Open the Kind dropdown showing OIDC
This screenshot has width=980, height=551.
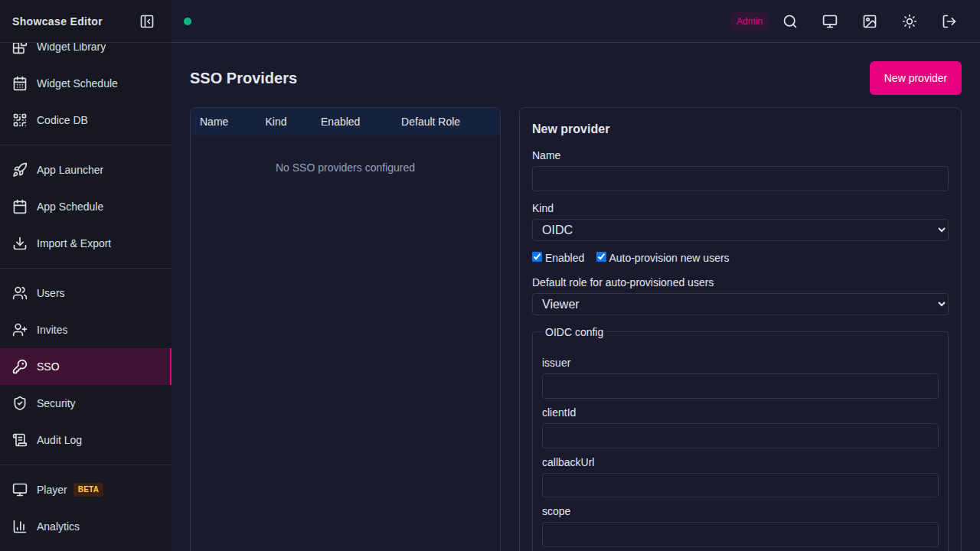[740, 230]
